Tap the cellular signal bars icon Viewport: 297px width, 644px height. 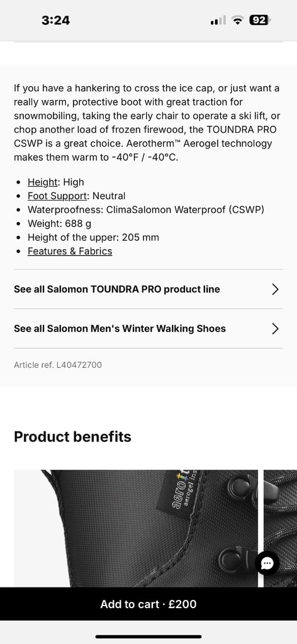(x=218, y=20)
